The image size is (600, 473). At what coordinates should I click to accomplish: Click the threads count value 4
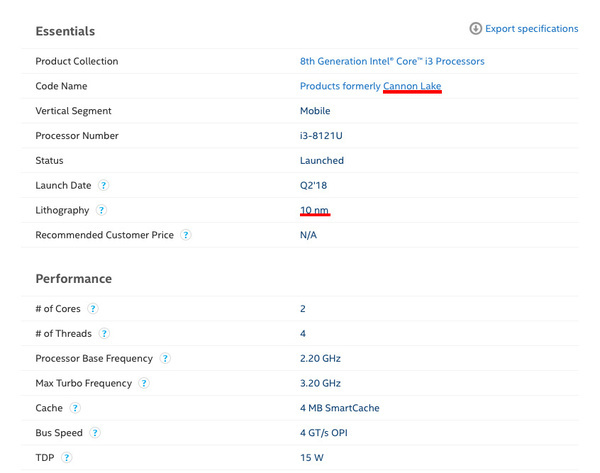303,334
